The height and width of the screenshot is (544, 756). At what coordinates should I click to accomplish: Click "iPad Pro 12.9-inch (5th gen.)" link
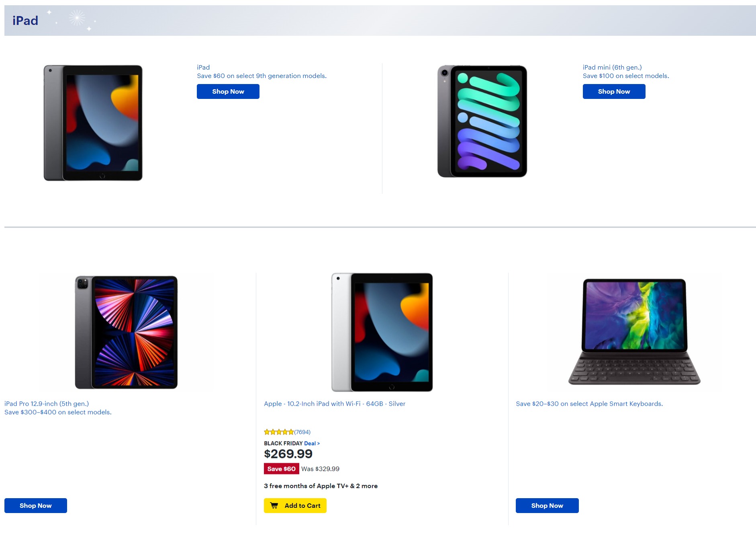[47, 404]
